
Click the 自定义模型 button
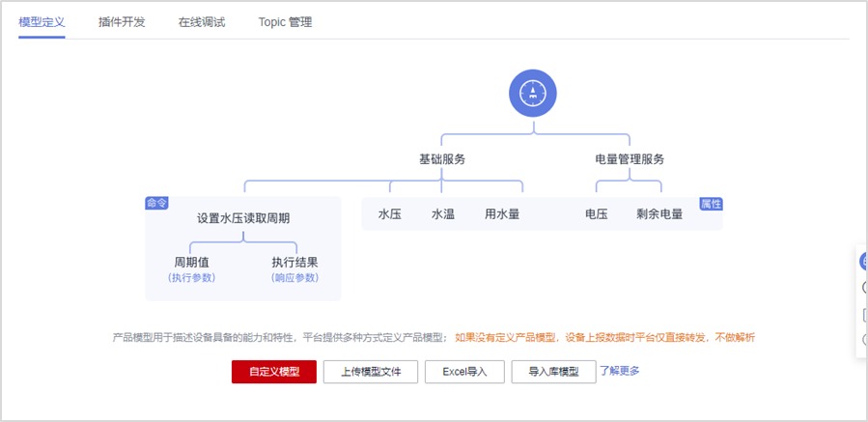pyautogui.click(x=274, y=372)
